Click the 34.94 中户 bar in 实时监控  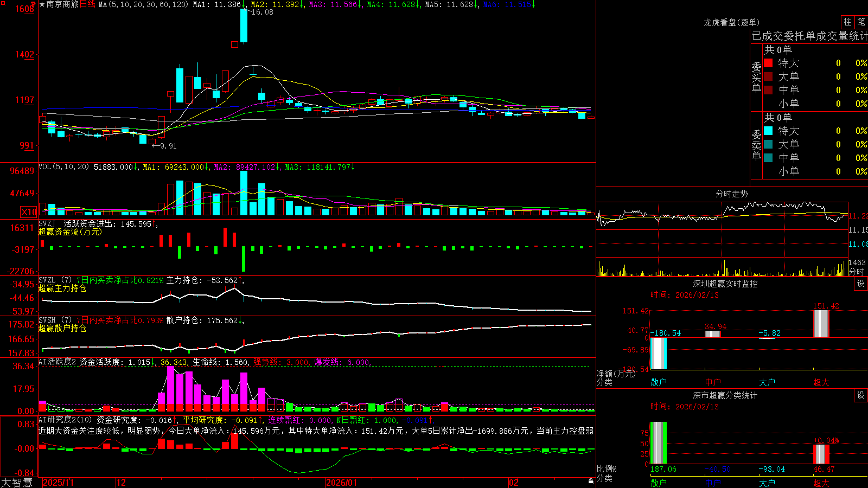point(713,334)
